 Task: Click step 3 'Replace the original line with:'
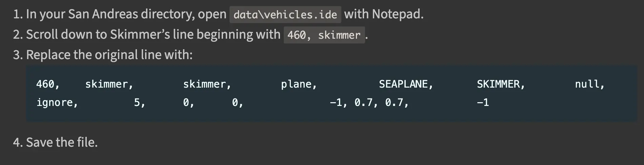click(109, 55)
